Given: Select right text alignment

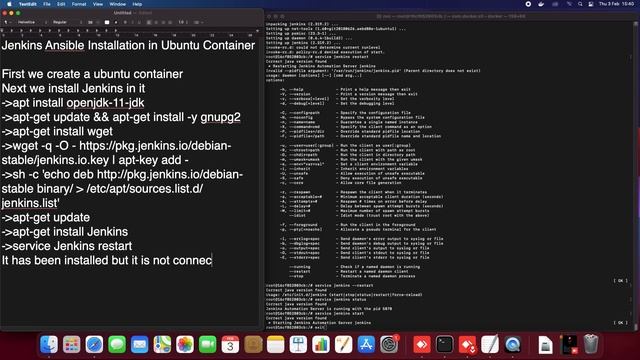Looking at the screenshot, I should (163, 22).
